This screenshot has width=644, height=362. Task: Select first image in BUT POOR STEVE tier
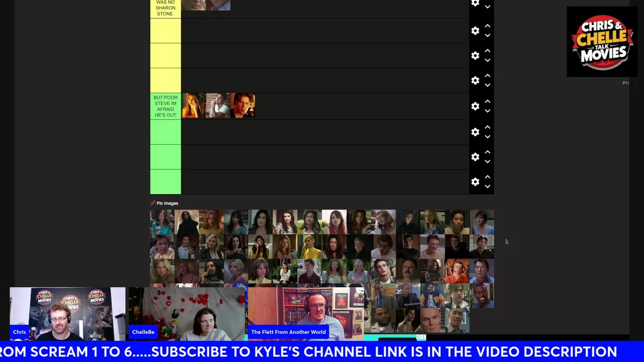[x=193, y=106]
